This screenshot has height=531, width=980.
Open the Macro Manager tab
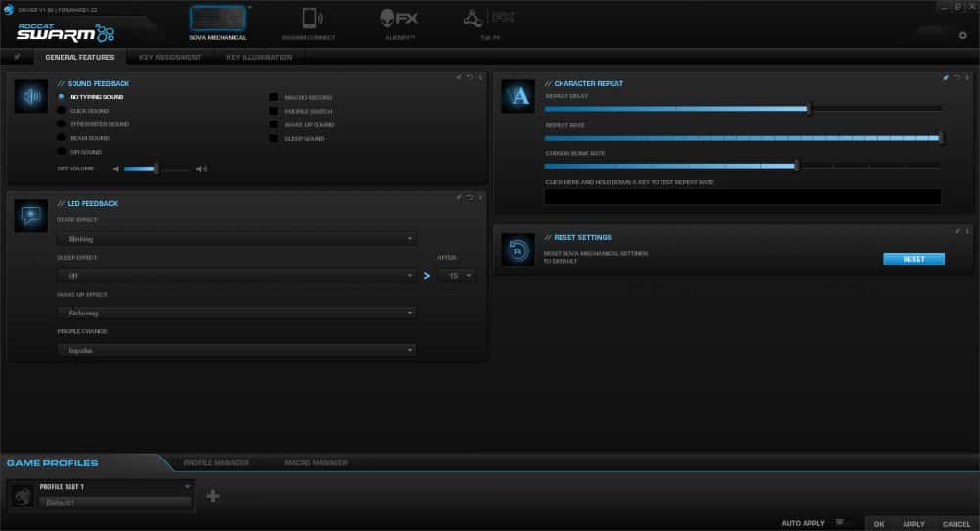[316, 463]
